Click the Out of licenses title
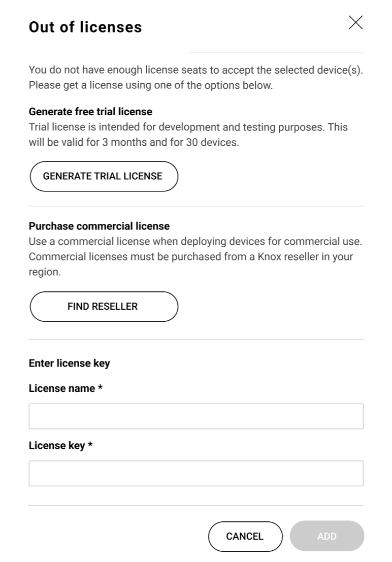This screenshot has height=562, width=392. pyautogui.click(x=85, y=26)
